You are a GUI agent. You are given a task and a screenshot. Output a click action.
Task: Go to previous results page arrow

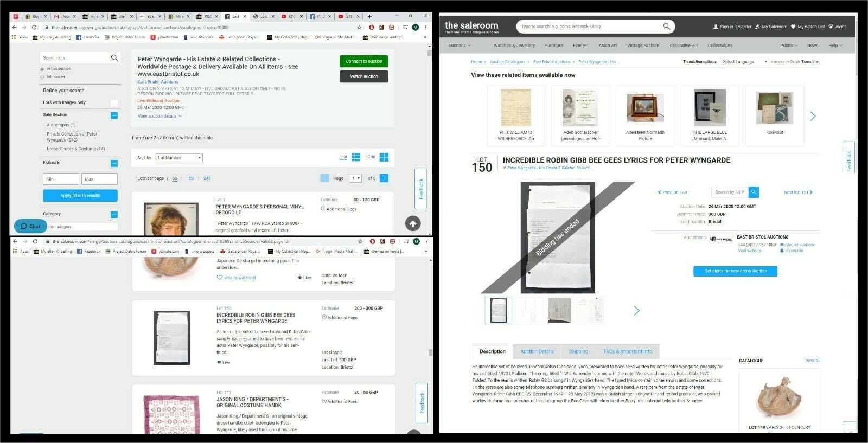(x=324, y=178)
